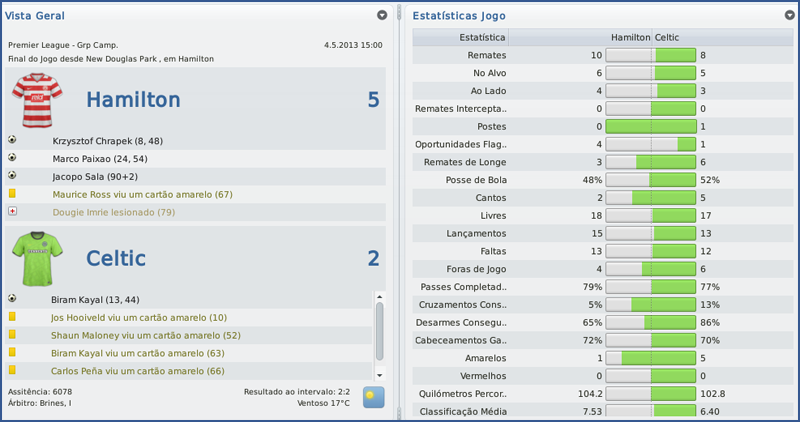Viewport: 800px width, 422px height.
Task: Click goal ball icon beside Biram Kayal
Action: pos(12,298)
